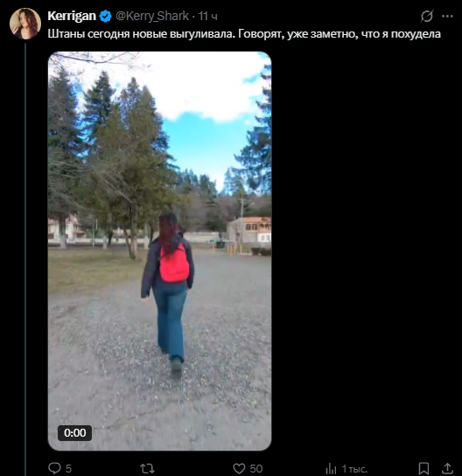Click the vertical thread line below avatar
The height and width of the screenshot is (476, 462).
(25, 260)
